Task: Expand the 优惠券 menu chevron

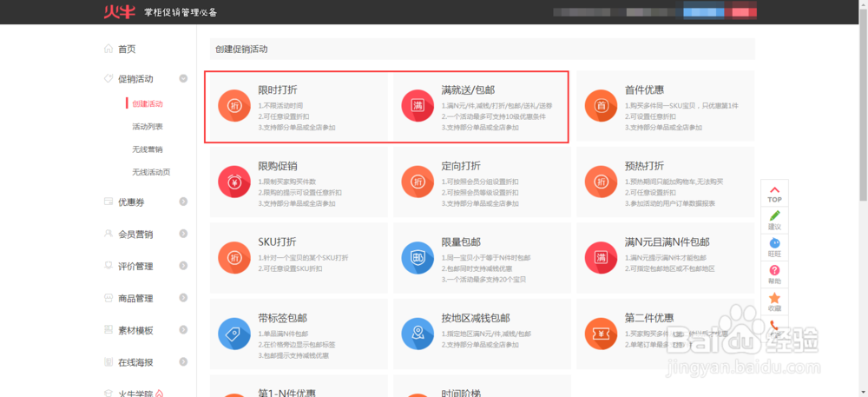Action: click(x=183, y=202)
